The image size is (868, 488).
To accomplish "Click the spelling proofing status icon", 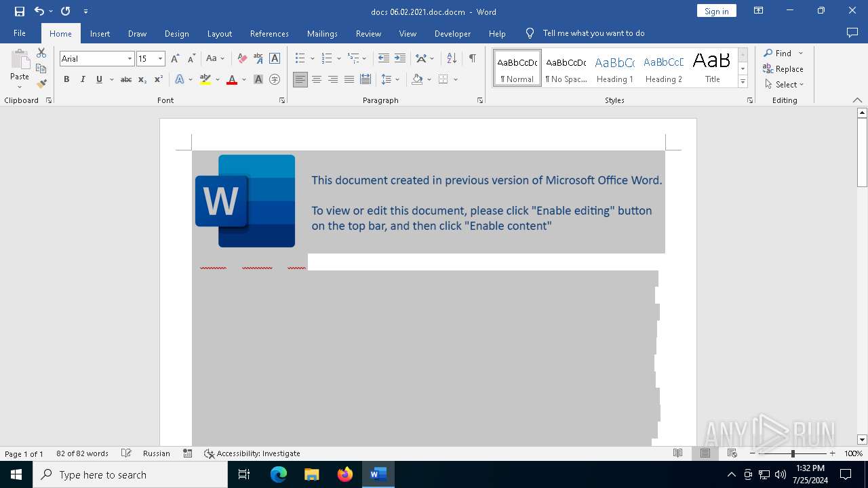I will click(x=126, y=453).
